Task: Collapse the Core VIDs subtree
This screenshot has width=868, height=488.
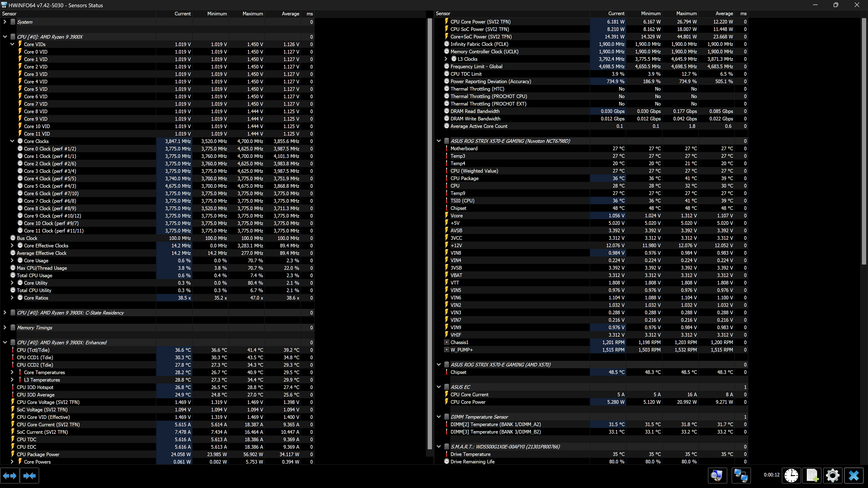Action: point(12,44)
